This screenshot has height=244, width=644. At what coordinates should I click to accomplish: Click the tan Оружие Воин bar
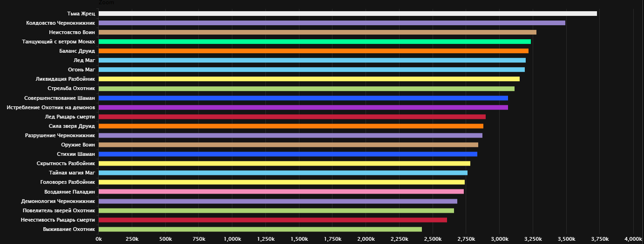click(288, 145)
